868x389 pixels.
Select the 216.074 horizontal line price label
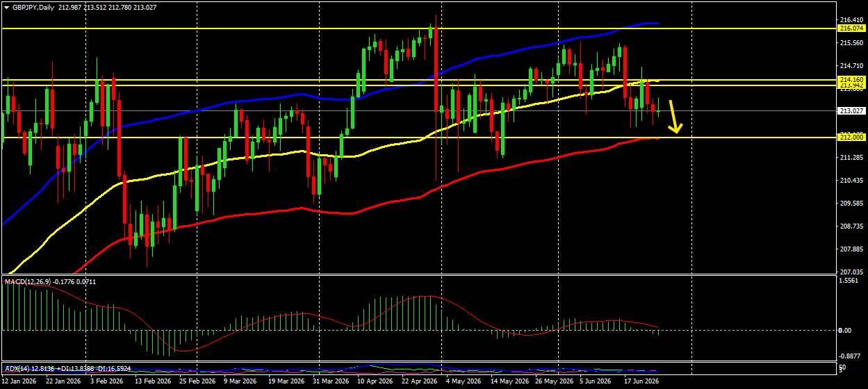pyautogui.click(x=851, y=28)
